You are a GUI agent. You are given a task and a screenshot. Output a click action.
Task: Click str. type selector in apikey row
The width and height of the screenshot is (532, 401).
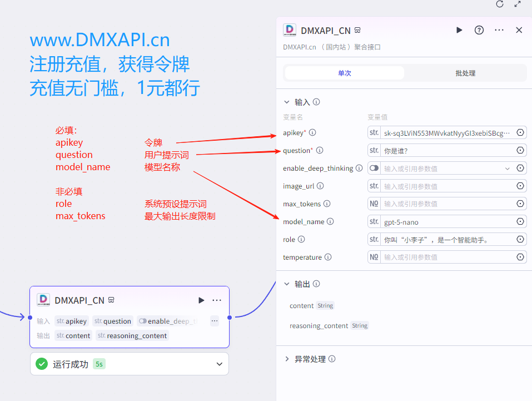[374, 132]
